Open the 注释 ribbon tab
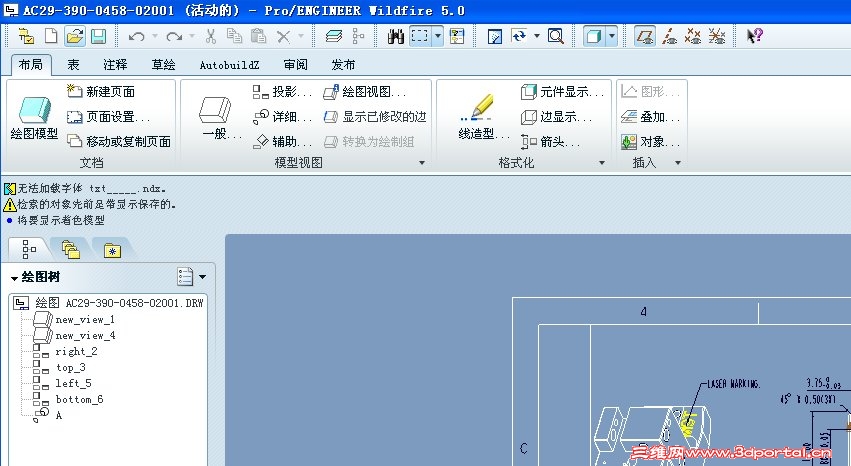This screenshot has height=466, width=851. coord(116,65)
